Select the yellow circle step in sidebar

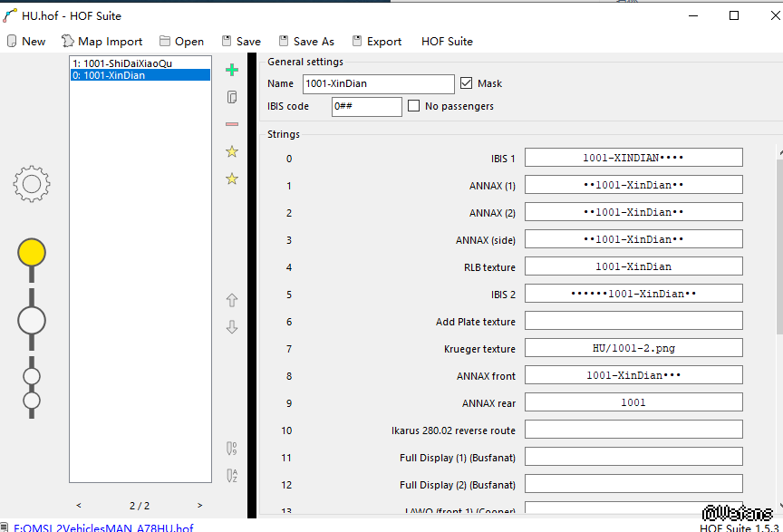coord(32,252)
